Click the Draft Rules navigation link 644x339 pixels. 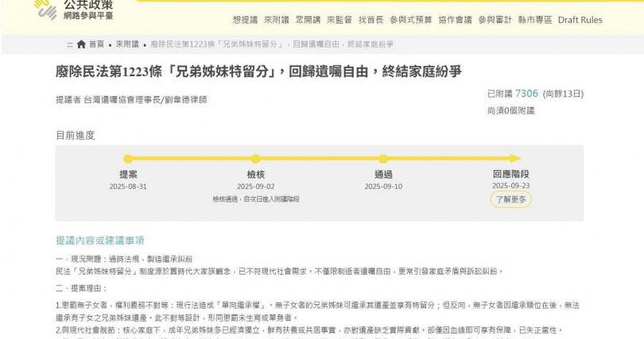click(580, 20)
